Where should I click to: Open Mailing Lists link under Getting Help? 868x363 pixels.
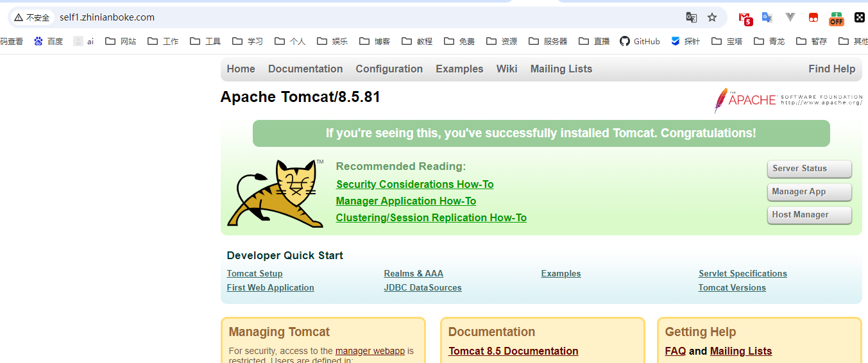(741, 351)
